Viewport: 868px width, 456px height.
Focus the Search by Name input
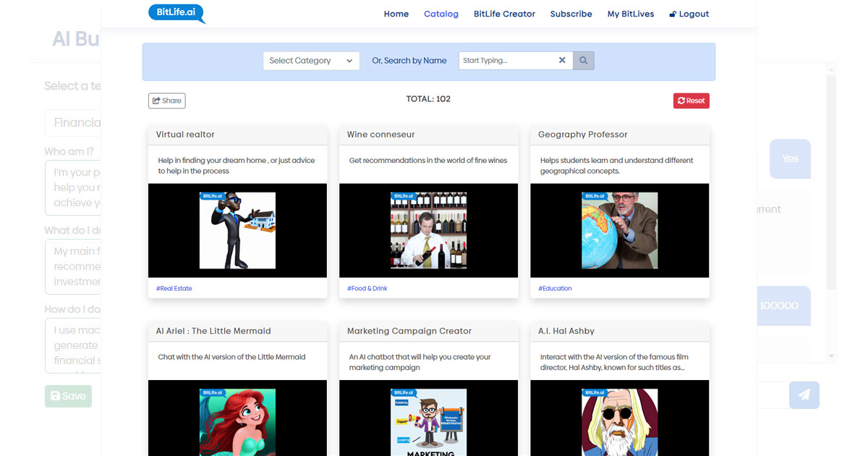coord(506,61)
